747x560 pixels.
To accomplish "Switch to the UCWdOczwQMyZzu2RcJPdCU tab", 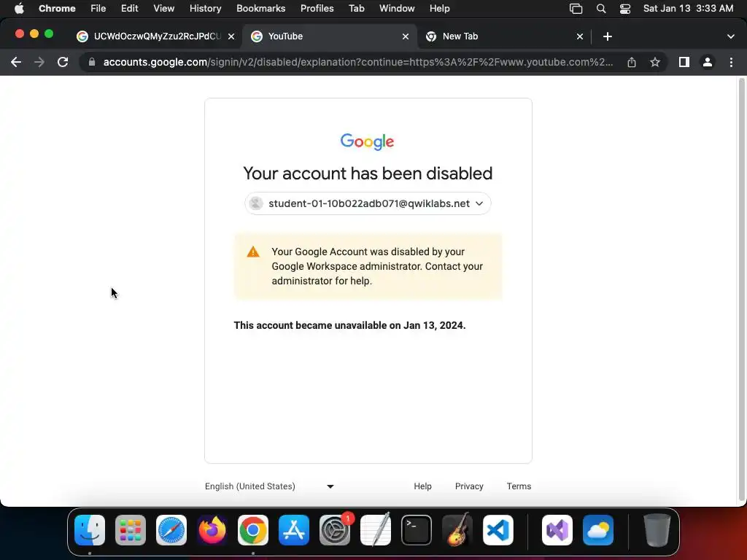I will point(156,36).
